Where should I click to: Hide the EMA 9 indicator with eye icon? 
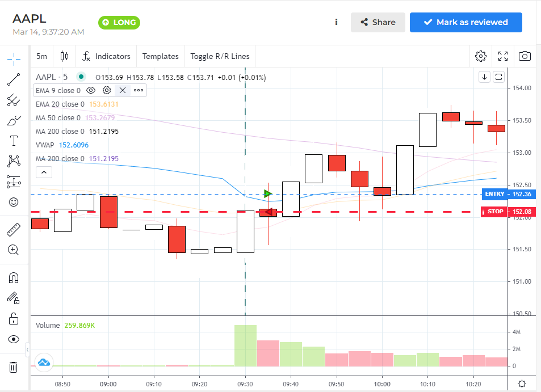[x=91, y=90]
